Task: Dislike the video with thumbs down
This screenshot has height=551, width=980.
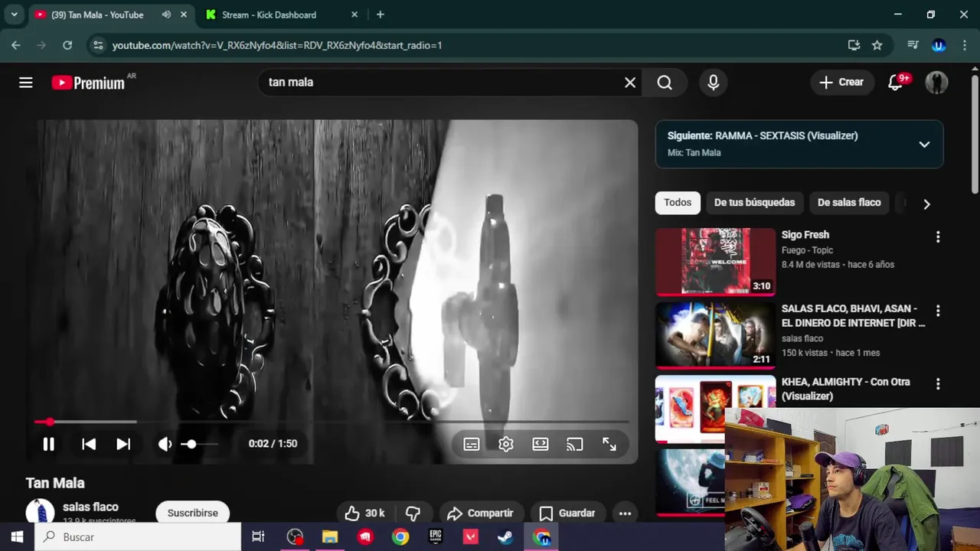Action: (413, 513)
